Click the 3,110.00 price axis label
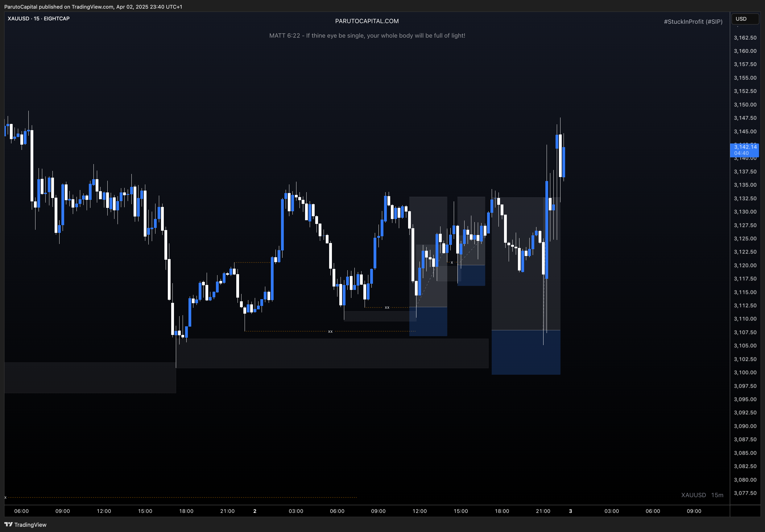 pyautogui.click(x=745, y=319)
